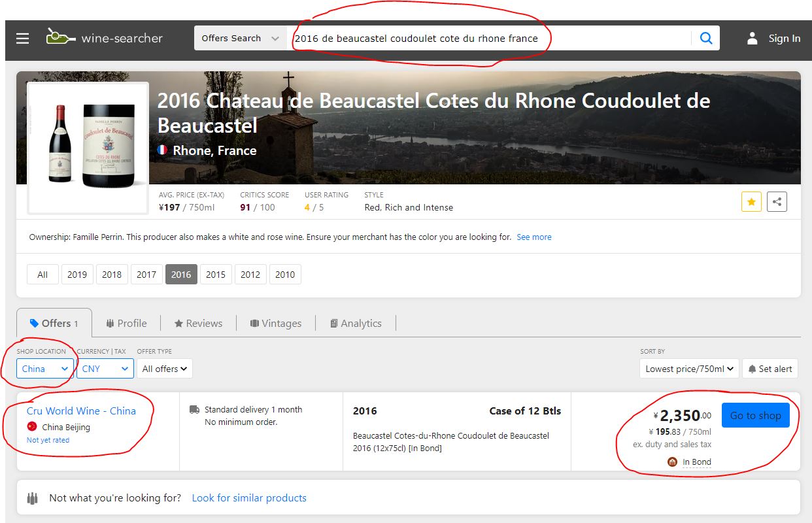Open the Sort By lowest price dropdown
Screen dimensions: 812x523
[x=689, y=369]
